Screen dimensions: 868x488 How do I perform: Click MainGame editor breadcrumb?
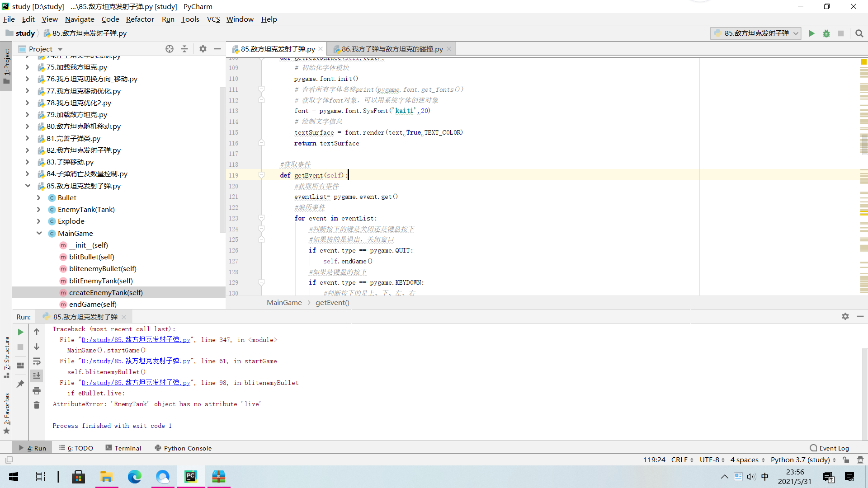(x=284, y=303)
